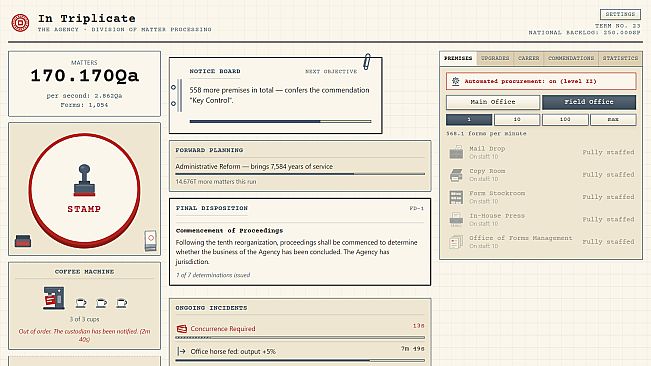Click the paperclip on the notice board
651x366 pixels.
click(x=367, y=62)
